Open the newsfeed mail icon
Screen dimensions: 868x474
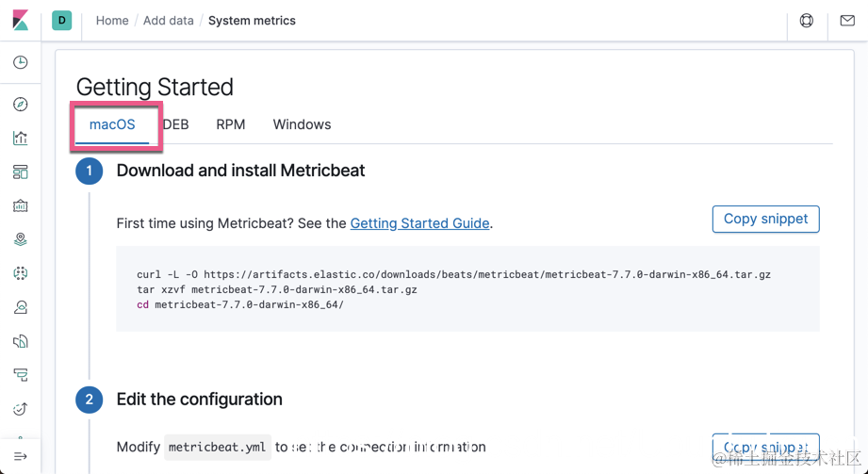tap(847, 21)
